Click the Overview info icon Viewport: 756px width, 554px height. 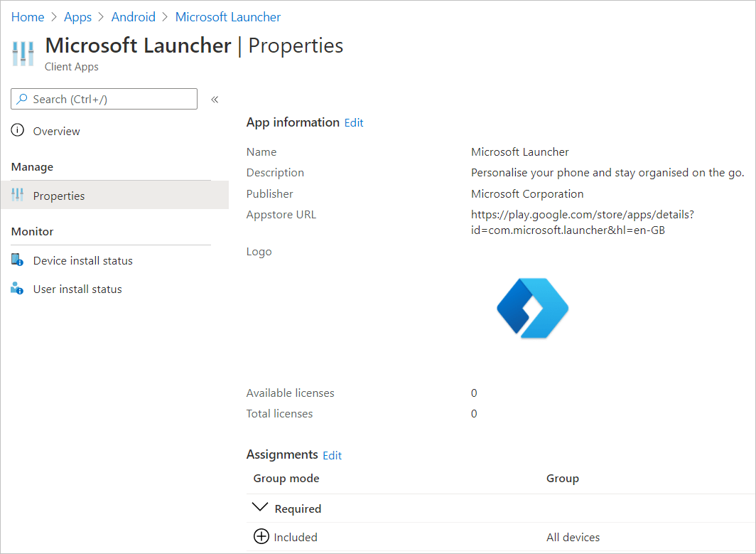point(17,130)
